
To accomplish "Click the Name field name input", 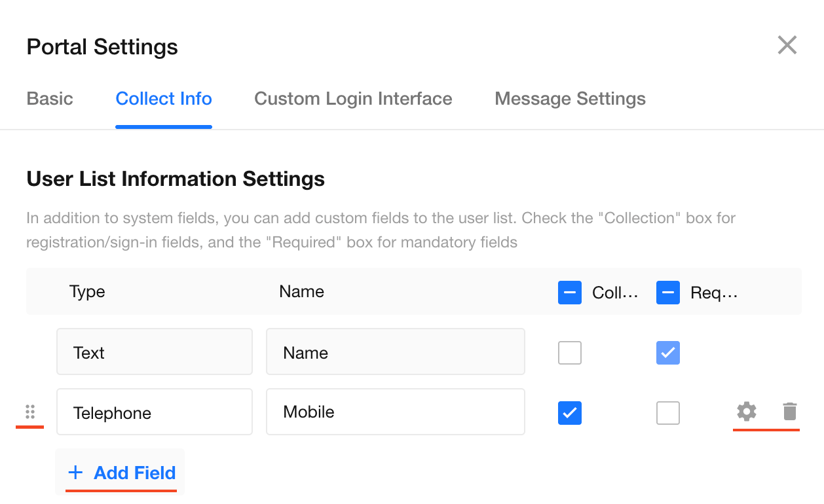I will click(x=395, y=351).
